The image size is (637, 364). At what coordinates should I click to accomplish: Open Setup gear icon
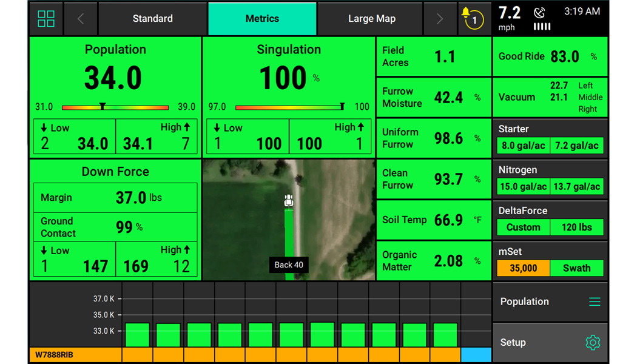pos(592,343)
